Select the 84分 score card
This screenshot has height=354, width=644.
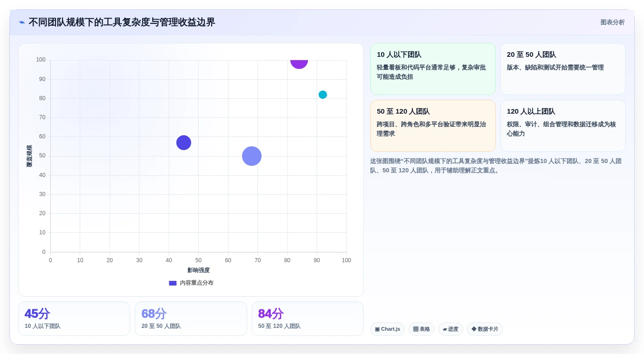tap(308, 319)
